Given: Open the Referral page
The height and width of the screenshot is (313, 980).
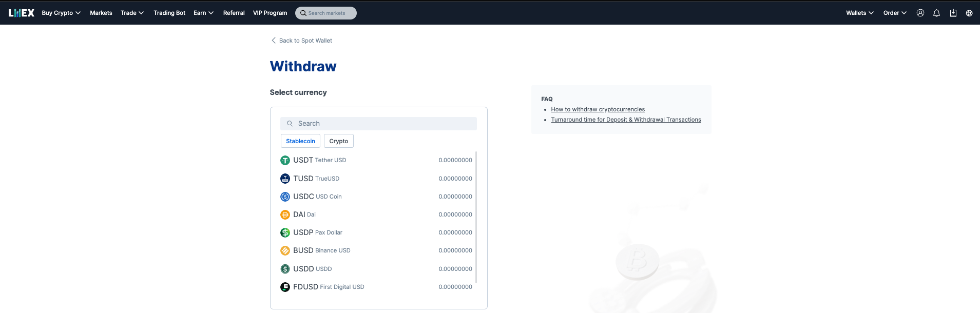Looking at the screenshot, I should pos(234,13).
